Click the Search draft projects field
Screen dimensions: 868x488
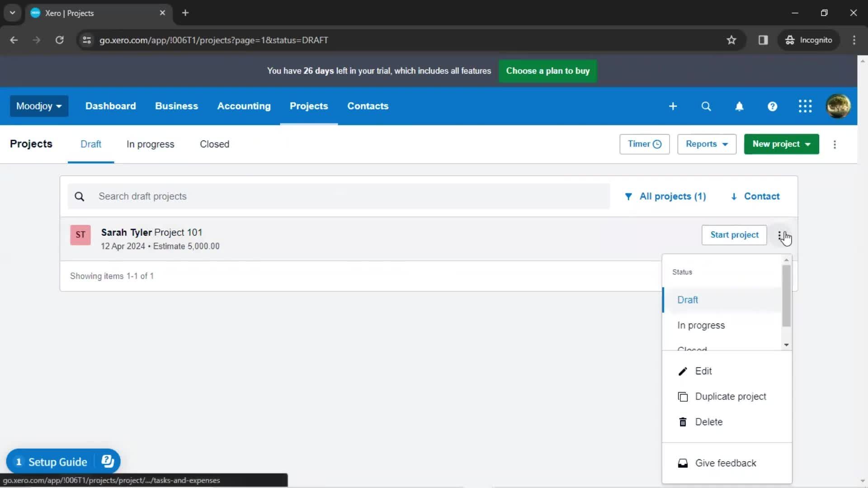pyautogui.click(x=339, y=197)
